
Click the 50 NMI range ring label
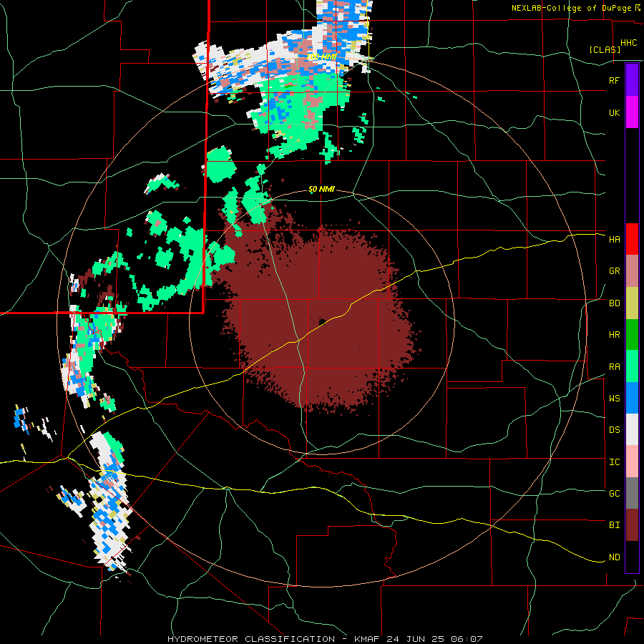tap(321, 190)
